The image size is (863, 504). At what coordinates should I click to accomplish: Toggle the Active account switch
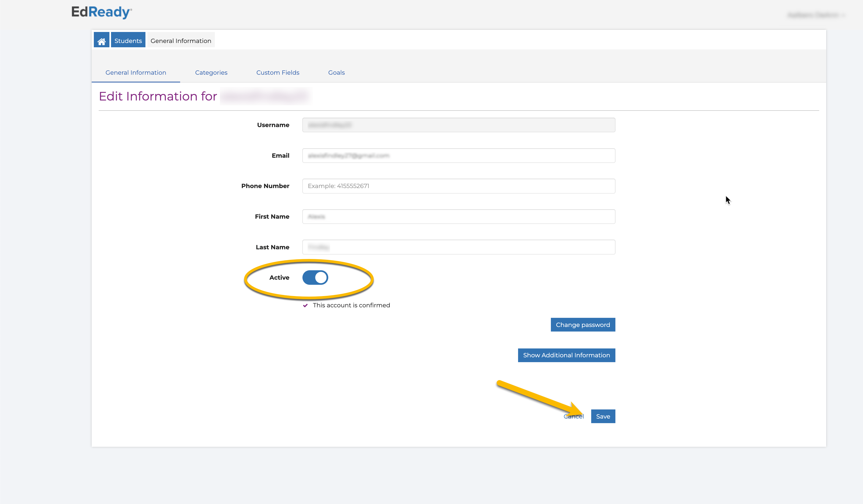tap(315, 278)
